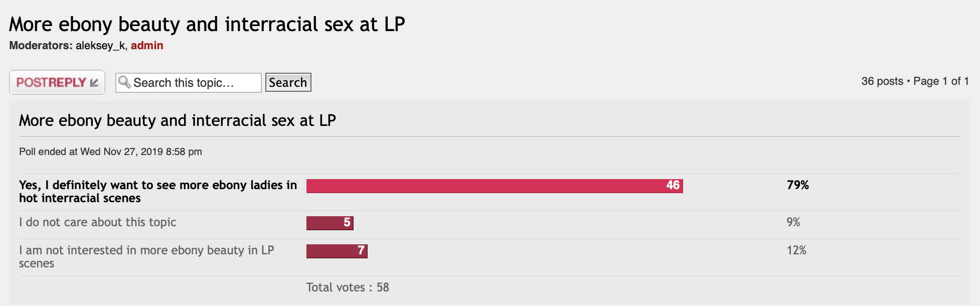Screen dimensions: 980x306
Task: Click the 12% result percentage
Action: coord(796,250)
